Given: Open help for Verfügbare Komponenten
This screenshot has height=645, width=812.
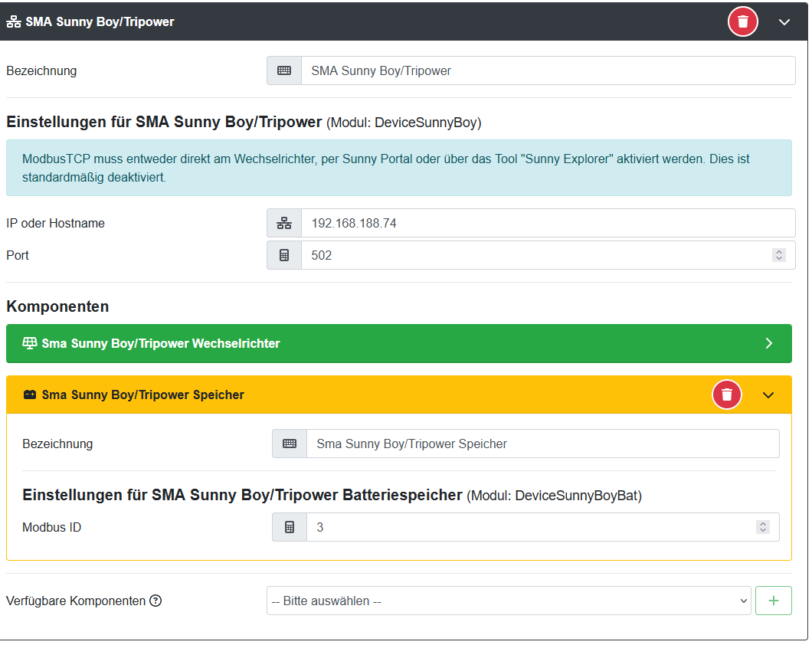Looking at the screenshot, I should pyautogui.click(x=156, y=601).
